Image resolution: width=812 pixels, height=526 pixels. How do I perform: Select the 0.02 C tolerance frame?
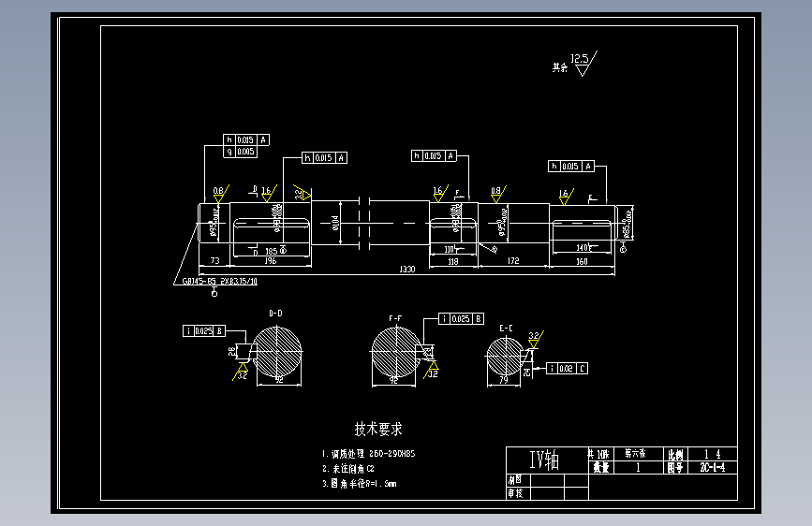[567, 368]
